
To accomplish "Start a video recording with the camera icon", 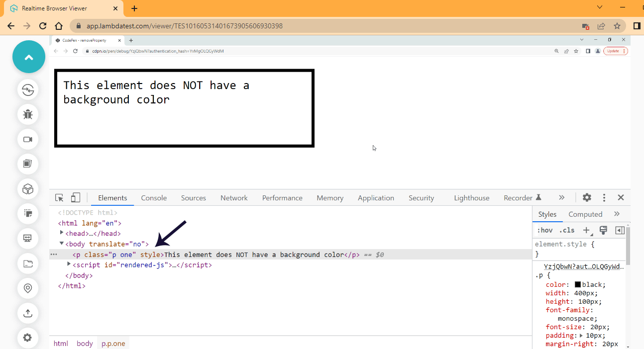I will (x=28, y=139).
